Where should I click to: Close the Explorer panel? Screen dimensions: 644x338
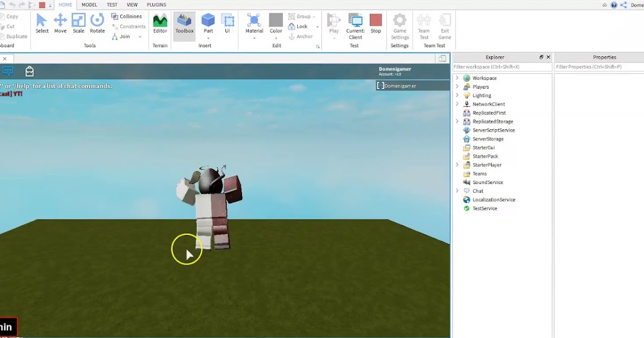548,57
